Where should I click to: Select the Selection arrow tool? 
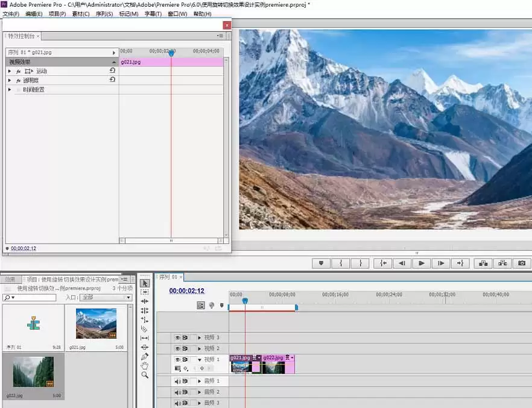[x=145, y=283]
